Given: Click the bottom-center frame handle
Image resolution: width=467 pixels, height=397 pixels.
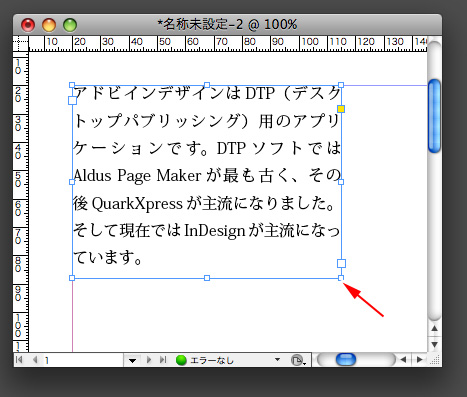Looking at the screenshot, I should click(207, 278).
